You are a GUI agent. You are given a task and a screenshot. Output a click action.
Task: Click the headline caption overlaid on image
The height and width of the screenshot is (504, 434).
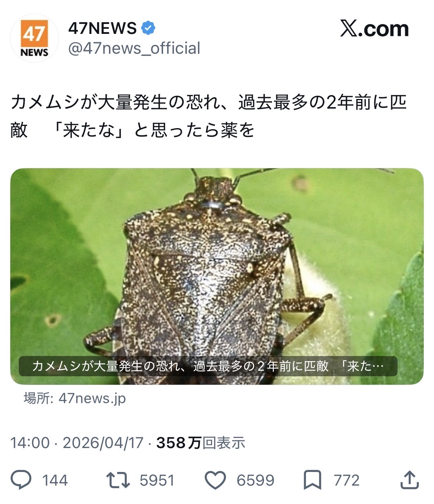click(208, 366)
